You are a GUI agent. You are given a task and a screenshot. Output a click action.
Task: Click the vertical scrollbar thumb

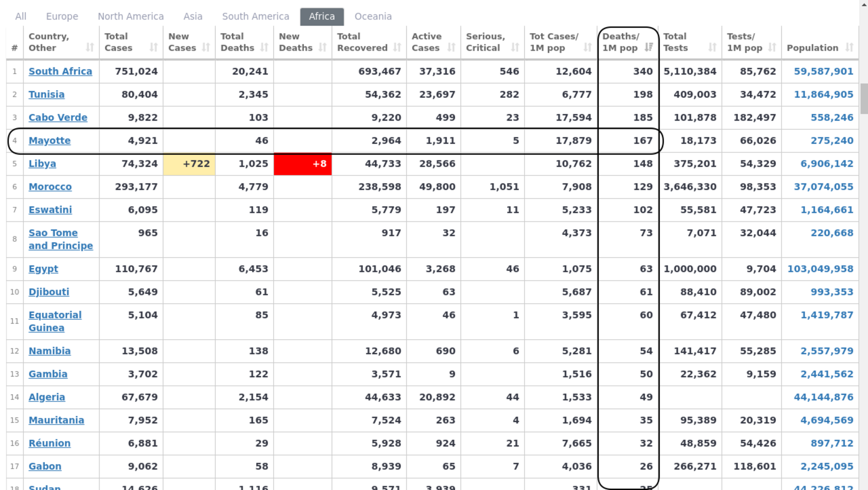click(x=864, y=99)
